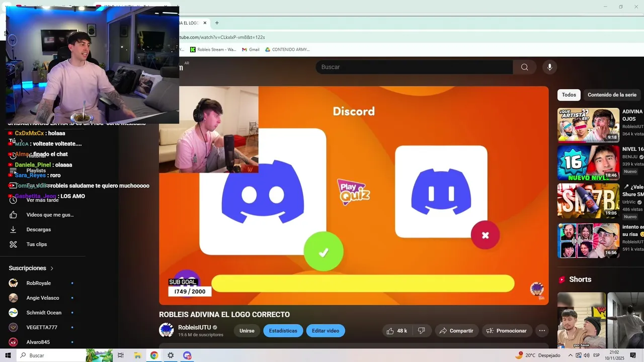Click the red X mark in the video
644x362 pixels.
[485, 235]
